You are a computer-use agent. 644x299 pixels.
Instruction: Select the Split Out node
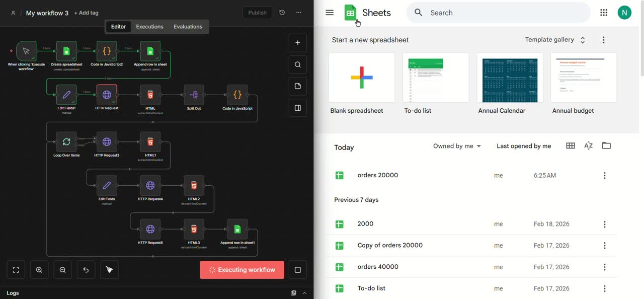[x=194, y=95]
